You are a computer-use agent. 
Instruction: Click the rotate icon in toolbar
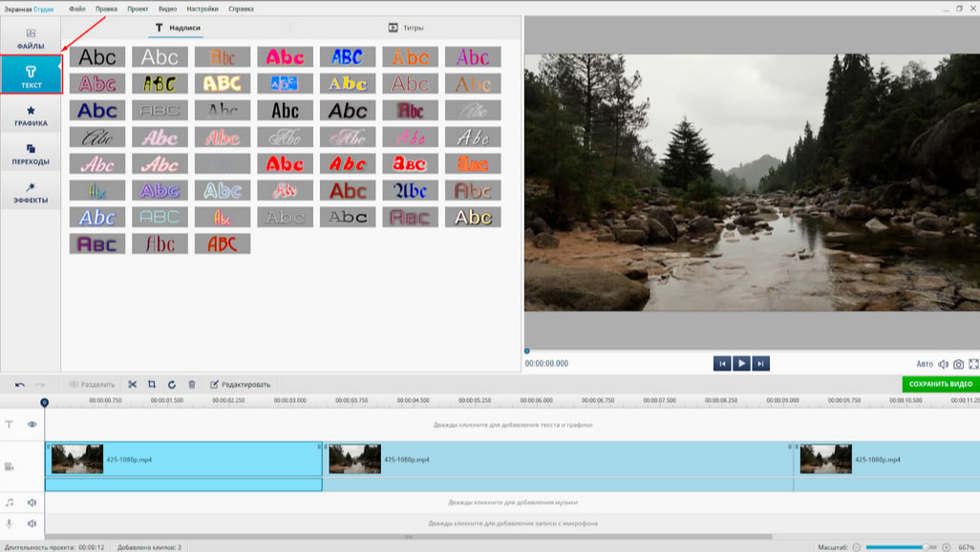click(172, 385)
